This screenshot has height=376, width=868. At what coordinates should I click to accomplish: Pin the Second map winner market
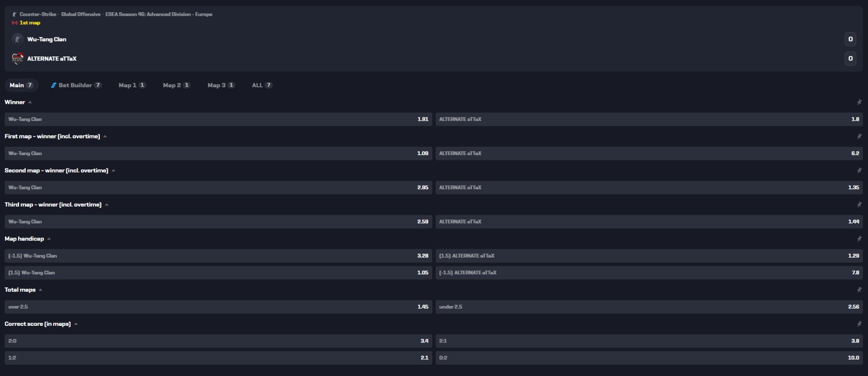(859, 170)
